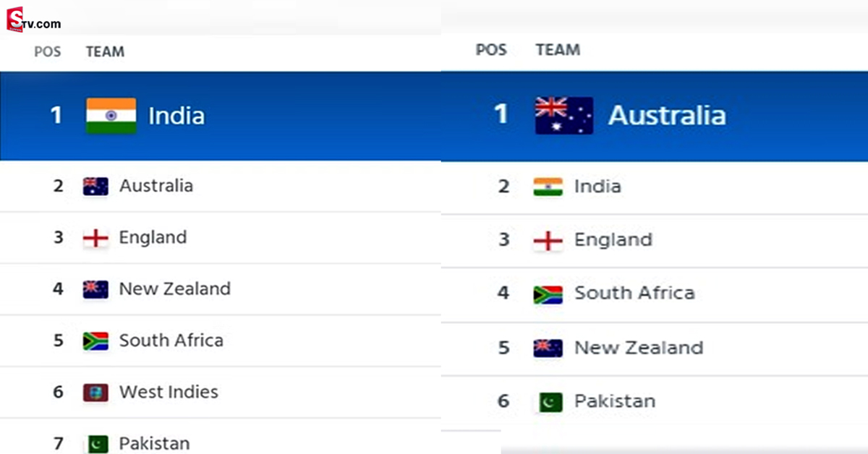Select POS column header in left table
The height and width of the screenshot is (454, 868).
click(x=48, y=51)
